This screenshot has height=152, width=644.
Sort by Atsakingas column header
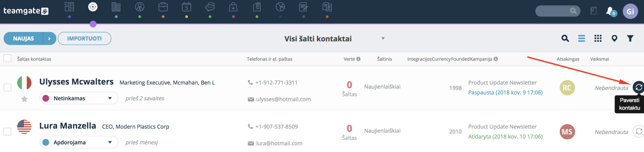pos(568,59)
